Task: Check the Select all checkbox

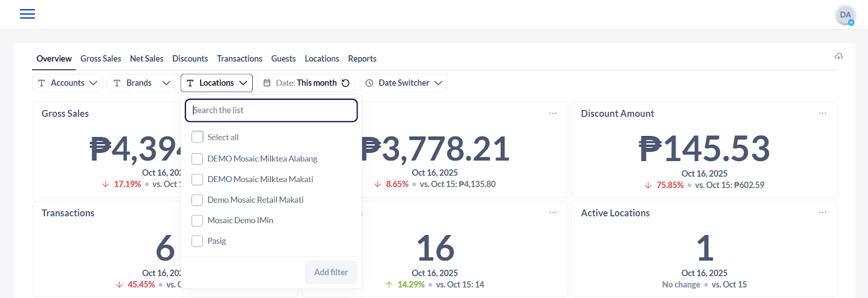Action: (197, 137)
